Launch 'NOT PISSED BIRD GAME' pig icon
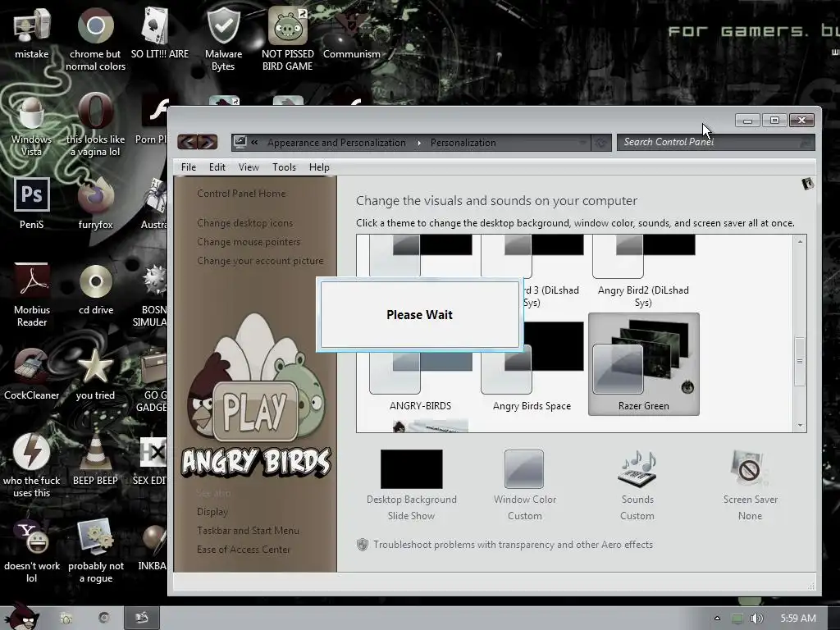840x630 pixels. (x=288, y=25)
